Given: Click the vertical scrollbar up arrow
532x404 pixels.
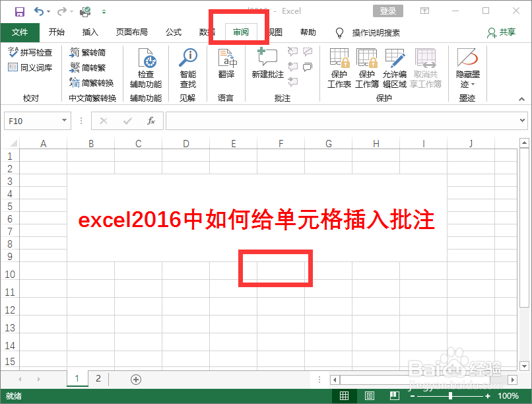Looking at the screenshot, I should tap(524, 143).
